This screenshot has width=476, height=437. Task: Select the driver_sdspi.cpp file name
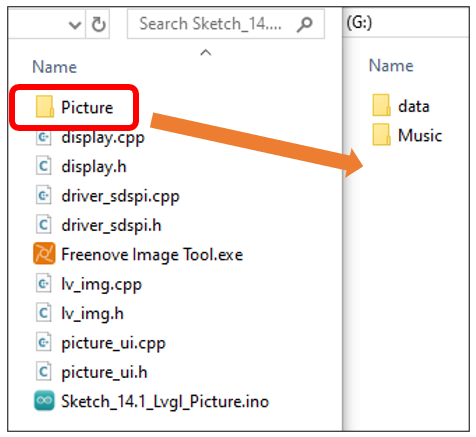[120, 196]
